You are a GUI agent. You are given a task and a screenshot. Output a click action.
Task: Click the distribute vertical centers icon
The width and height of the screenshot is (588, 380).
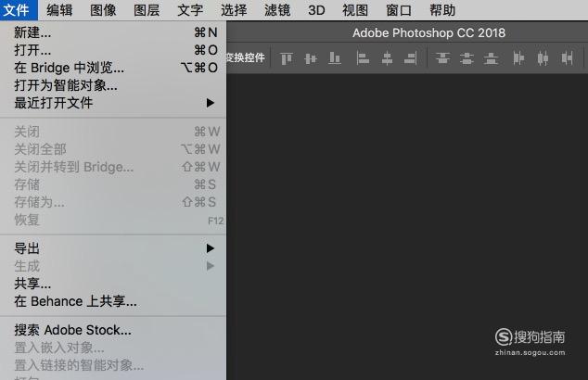(x=467, y=58)
